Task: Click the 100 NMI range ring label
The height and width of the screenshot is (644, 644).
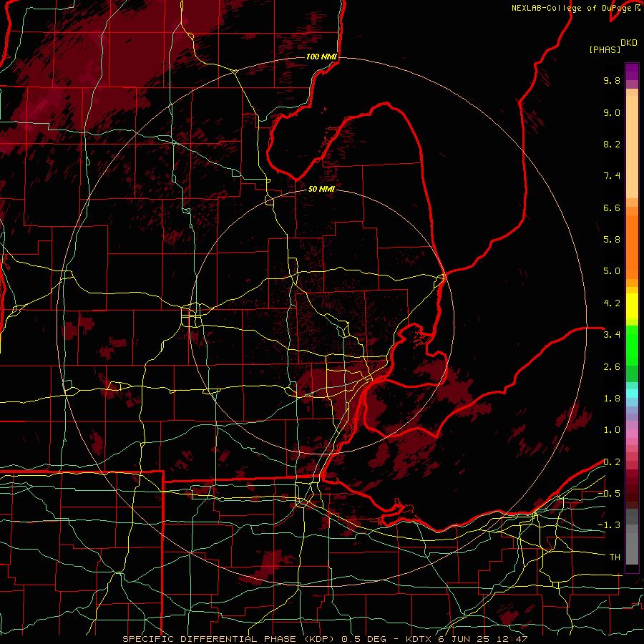Action: tap(321, 57)
